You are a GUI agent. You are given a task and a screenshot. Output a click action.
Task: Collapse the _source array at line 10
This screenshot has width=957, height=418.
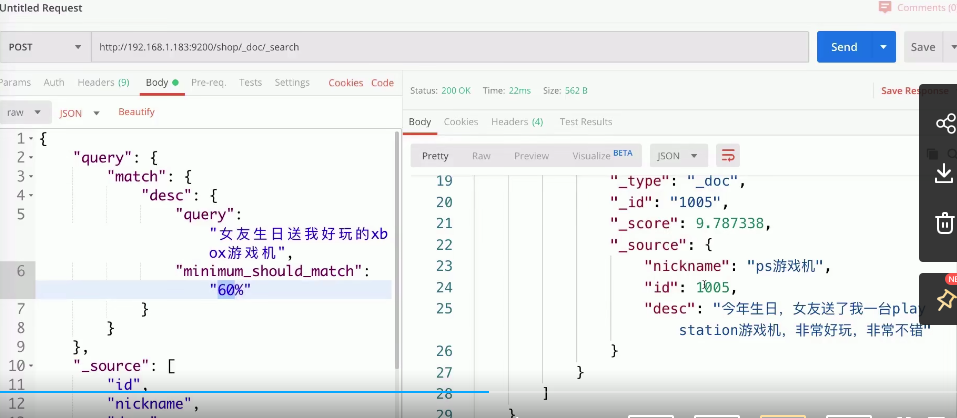point(31,366)
